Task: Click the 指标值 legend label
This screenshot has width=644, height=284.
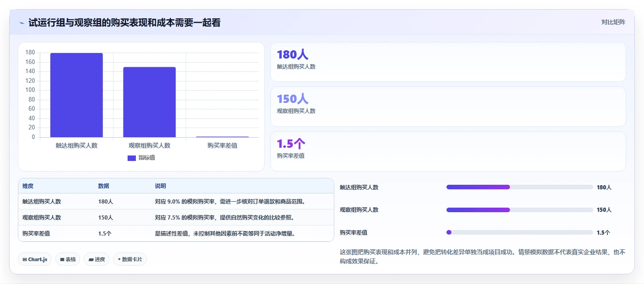Action: pyautogui.click(x=147, y=158)
